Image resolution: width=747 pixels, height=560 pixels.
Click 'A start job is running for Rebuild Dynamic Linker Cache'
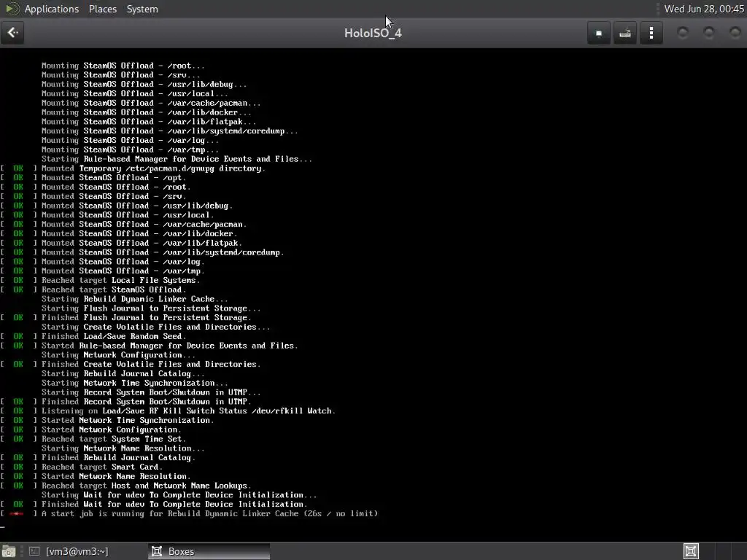(170, 514)
